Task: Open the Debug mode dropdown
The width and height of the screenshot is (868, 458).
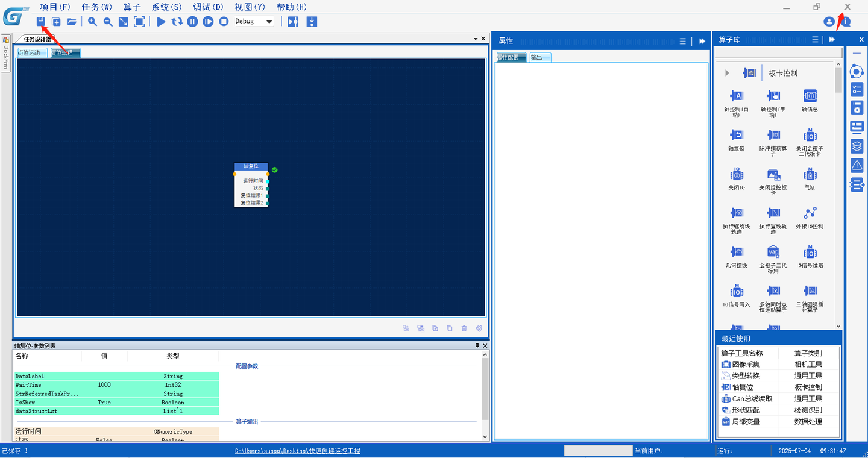Action: 269,22
